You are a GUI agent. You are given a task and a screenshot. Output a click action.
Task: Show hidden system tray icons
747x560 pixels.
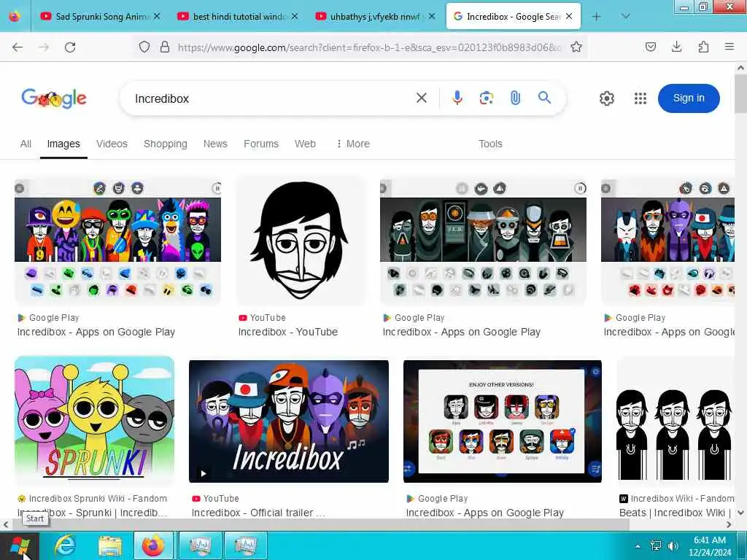(638, 546)
